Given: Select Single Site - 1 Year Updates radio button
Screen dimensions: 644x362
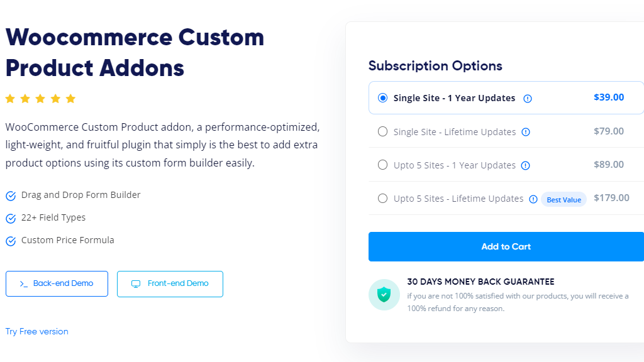Looking at the screenshot, I should (x=382, y=98).
